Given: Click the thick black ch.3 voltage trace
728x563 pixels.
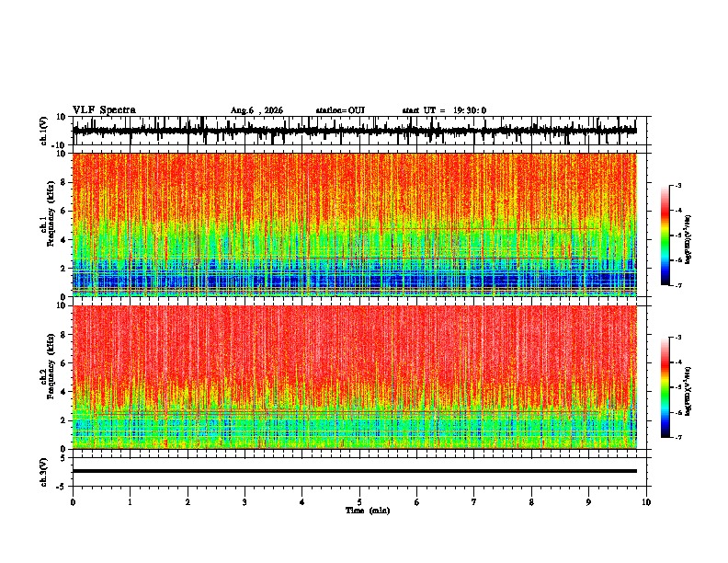Looking at the screenshot, I should coord(355,471).
